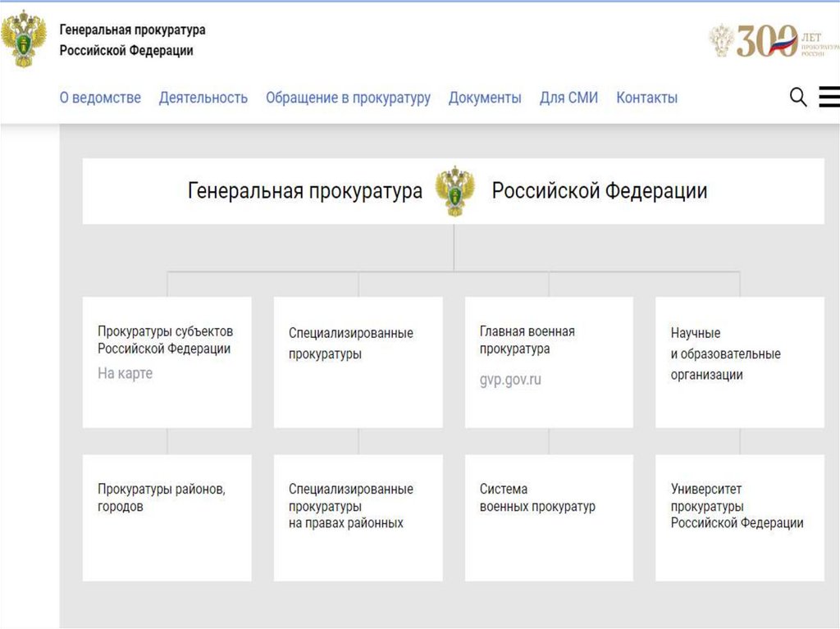Open the Контакты page
This screenshot has width=840, height=629.
(646, 98)
